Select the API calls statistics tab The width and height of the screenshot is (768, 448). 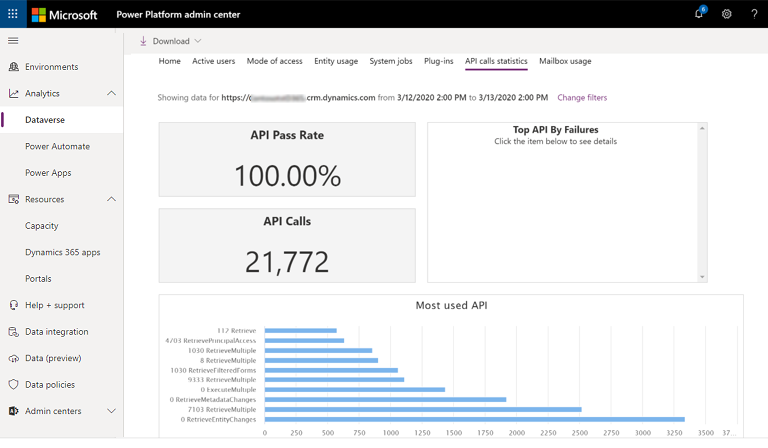[x=496, y=61]
